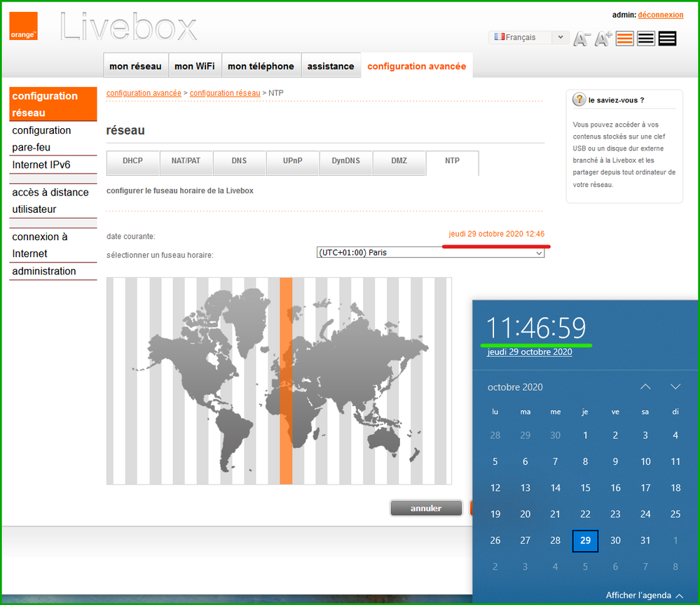Go to previous month in calendar
Screen dimensions: 700x605
(x=645, y=387)
